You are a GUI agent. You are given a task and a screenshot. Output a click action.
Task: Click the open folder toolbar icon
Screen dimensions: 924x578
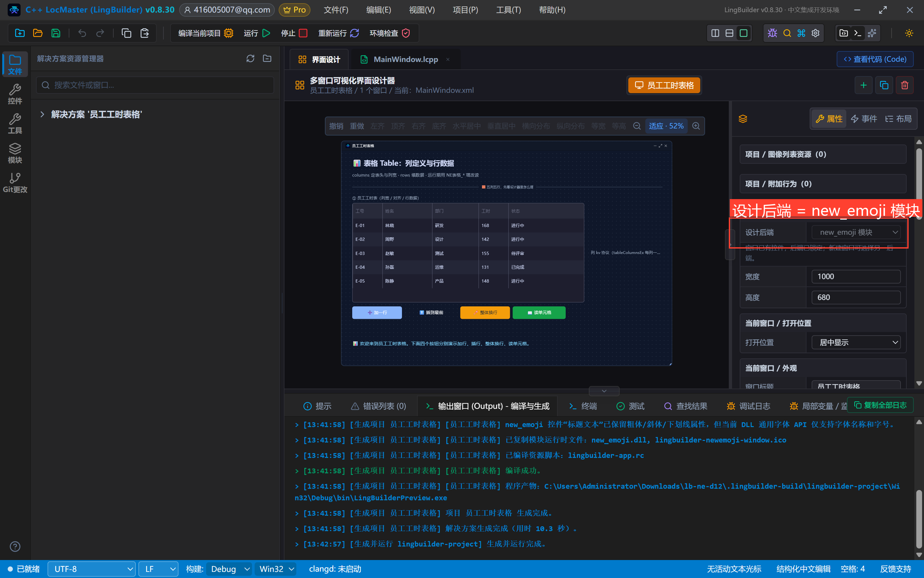(x=38, y=33)
